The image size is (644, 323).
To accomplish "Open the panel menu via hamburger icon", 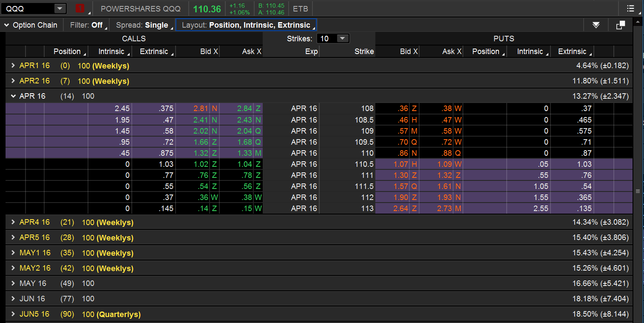I will coord(630,8).
